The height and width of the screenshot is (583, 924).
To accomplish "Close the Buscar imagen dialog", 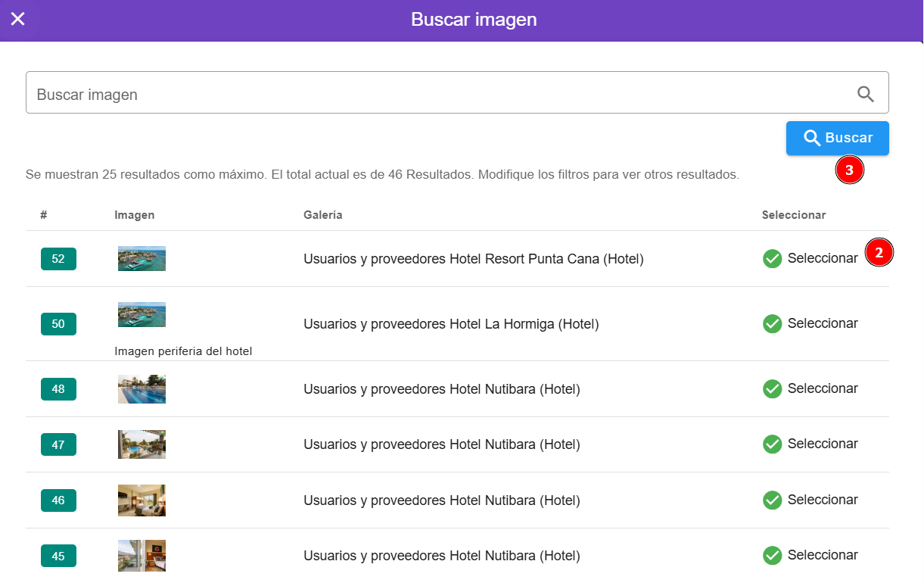I will click(x=18, y=19).
